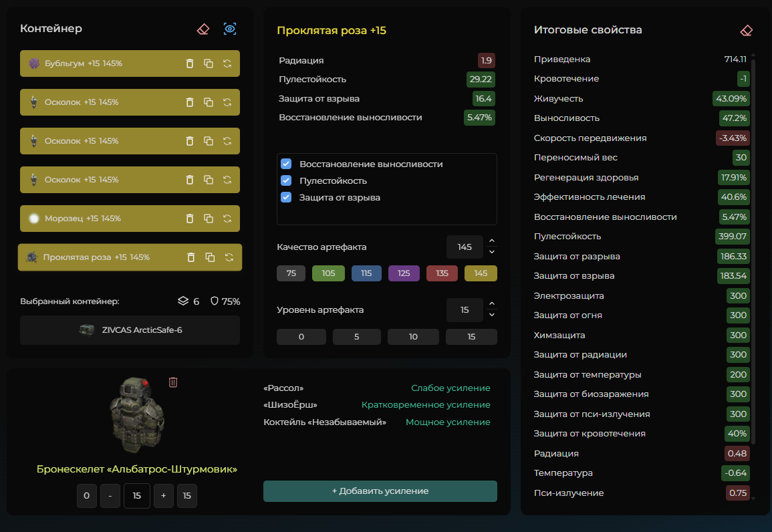Screen dimensions: 772x532
Task: Delete the second Осколок artifact
Action: pos(190,141)
